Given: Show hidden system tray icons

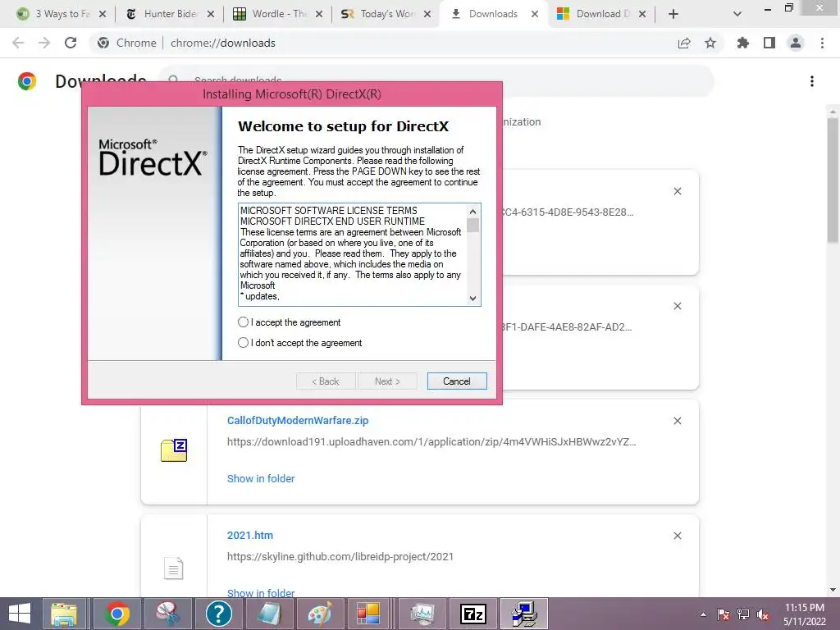Looking at the screenshot, I should [703, 614].
